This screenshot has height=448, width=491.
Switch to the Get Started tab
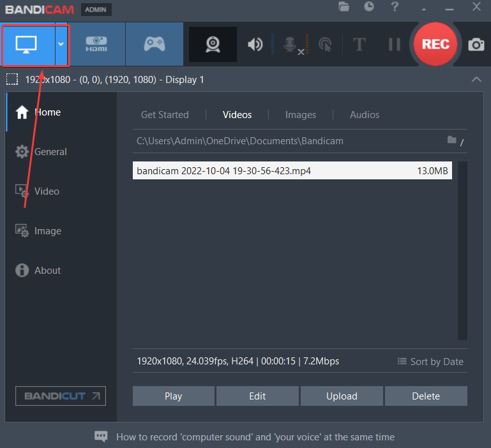click(x=165, y=115)
